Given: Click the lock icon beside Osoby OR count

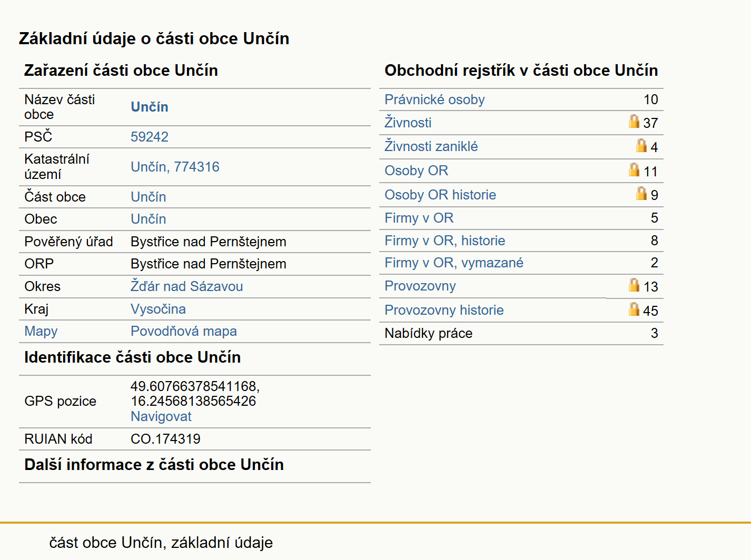Looking at the screenshot, I should [634, 169].
